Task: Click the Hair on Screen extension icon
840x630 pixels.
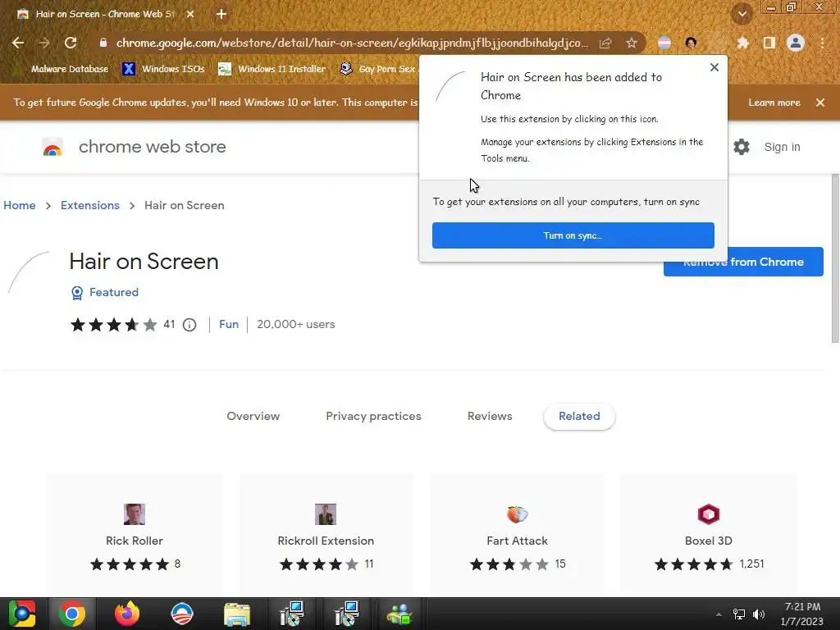Action: (29, 272)
